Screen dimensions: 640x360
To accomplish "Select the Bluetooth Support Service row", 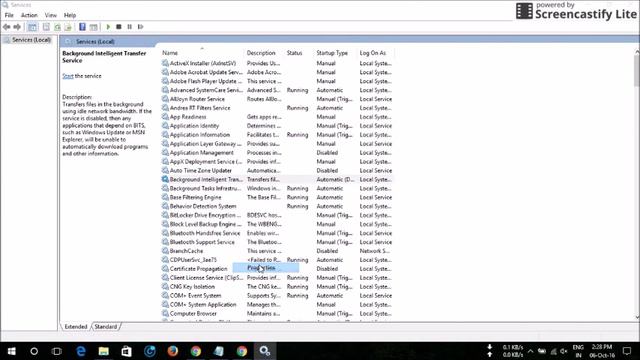I will tap(277, 242).
